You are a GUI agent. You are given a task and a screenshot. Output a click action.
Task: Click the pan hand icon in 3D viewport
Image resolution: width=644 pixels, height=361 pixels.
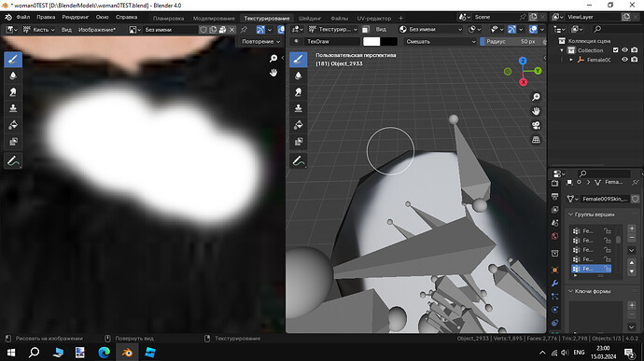[x=536, y=111]
